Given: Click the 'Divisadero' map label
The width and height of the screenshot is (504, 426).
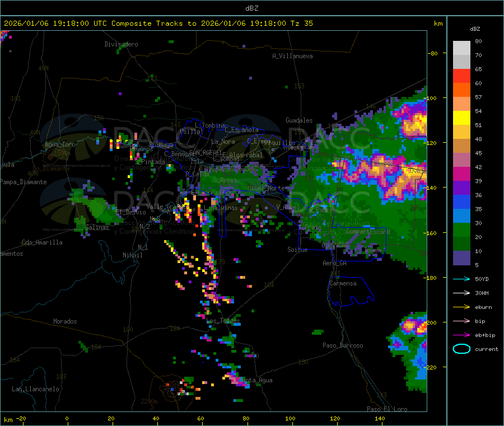Looking at the screenshot, I should pyautogui.click(x=121, y=44).
